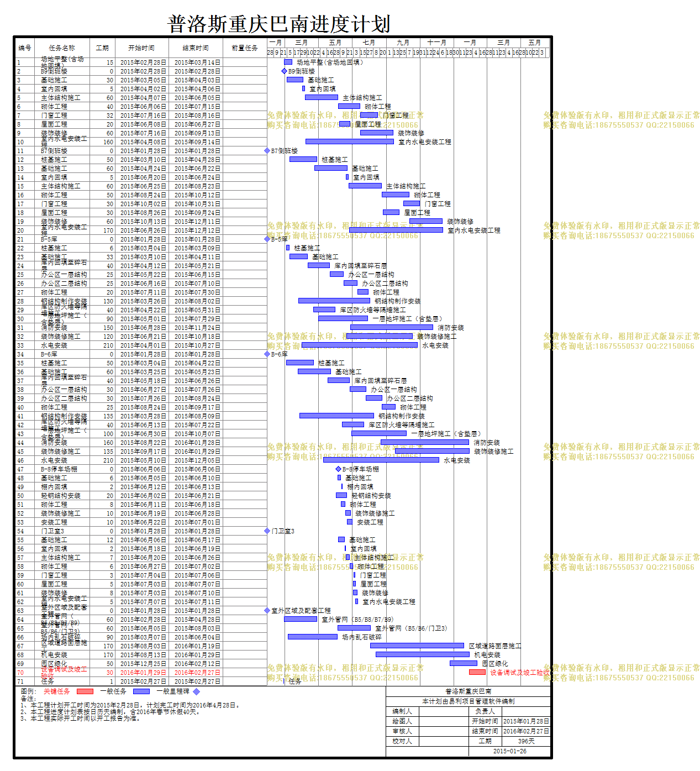The width and height of the screenshot is (700, 771).
Task: Select the B-6库 milestone diamond
Action: coord(267,354)
